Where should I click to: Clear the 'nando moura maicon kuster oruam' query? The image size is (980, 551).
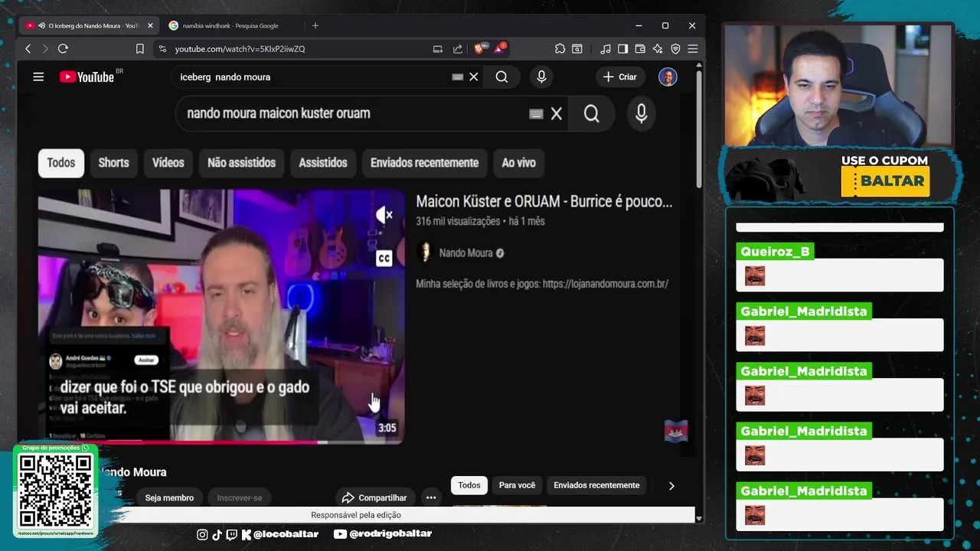(x=557, y=113)
